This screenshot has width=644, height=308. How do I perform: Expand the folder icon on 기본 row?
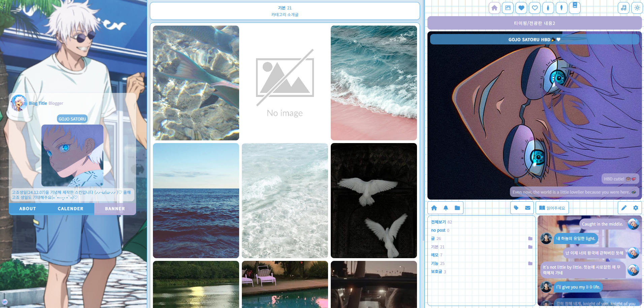click(x=530, y=247)
